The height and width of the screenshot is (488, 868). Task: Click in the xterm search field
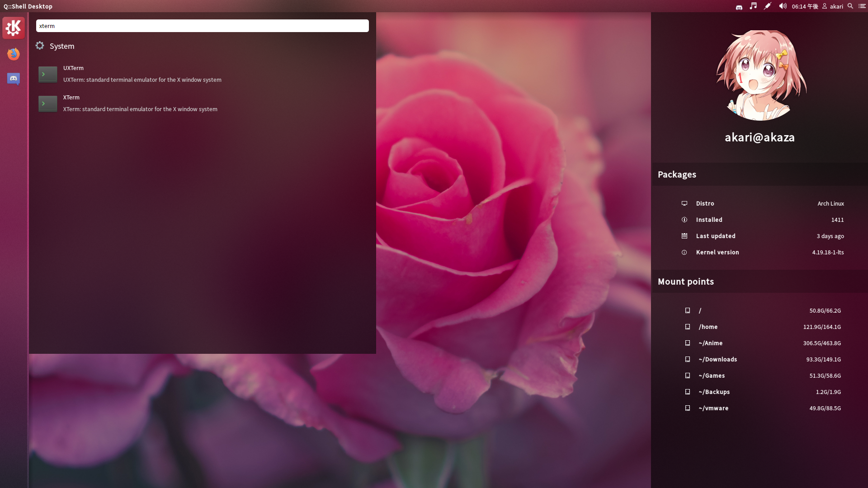(x=202, y=26)
